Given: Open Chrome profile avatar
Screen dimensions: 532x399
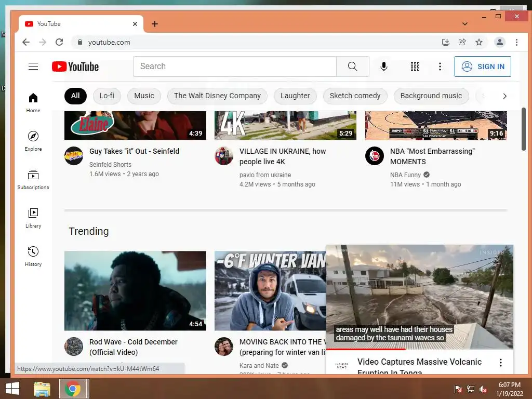Looking at the screenshot, I should point(499,42).
